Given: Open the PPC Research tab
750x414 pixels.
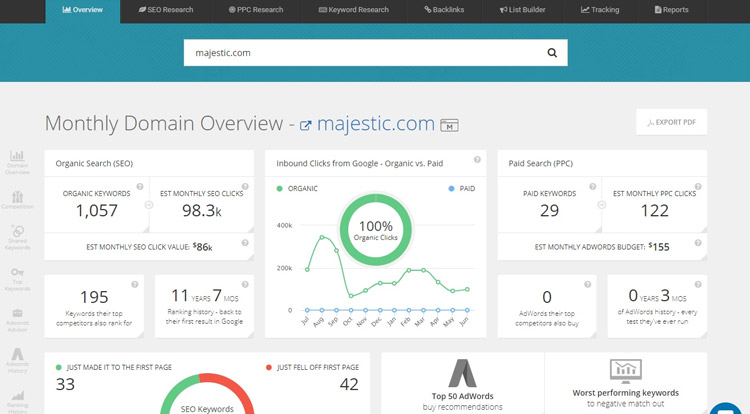Looking at the screenshot, I should click(x=256, y=11).
